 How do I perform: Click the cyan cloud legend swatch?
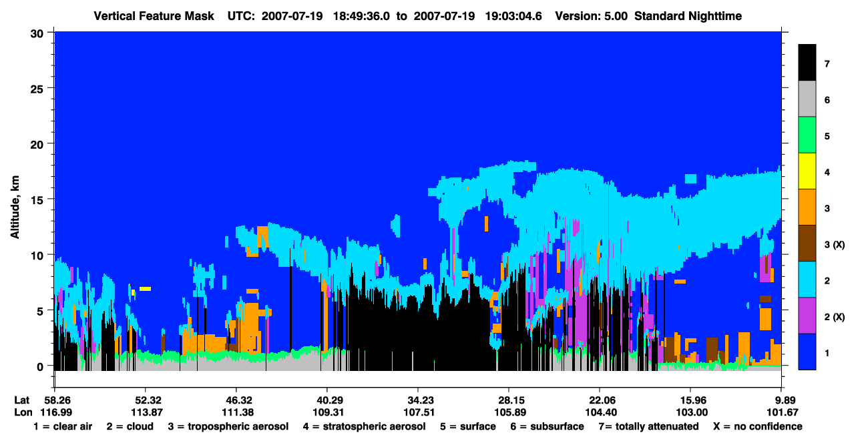coord(807,280)
